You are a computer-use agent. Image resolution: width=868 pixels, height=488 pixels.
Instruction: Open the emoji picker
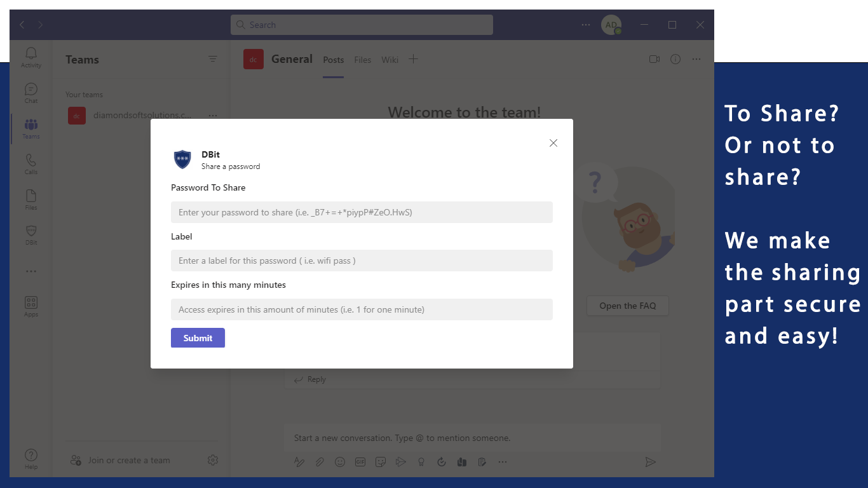point(340,462)
